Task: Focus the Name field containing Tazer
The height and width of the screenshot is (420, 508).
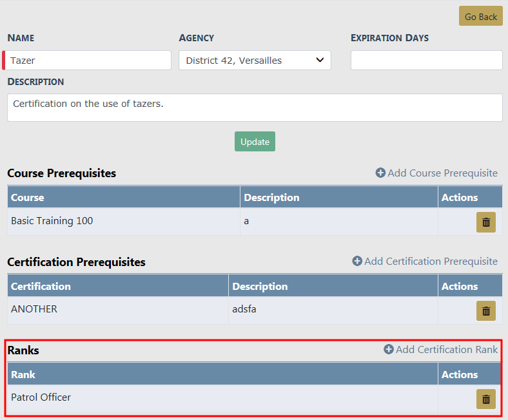Action: click(89, 61)
